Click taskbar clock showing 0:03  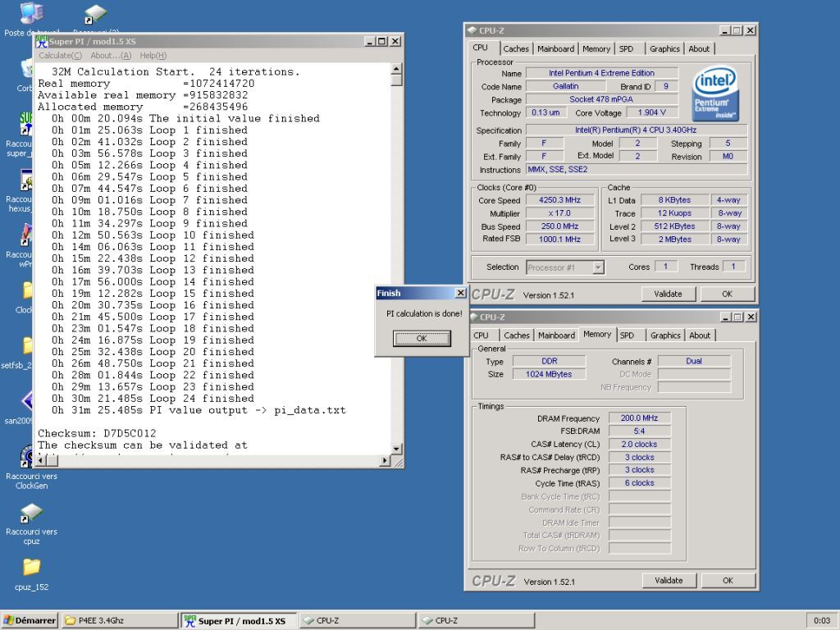point(822,620)
